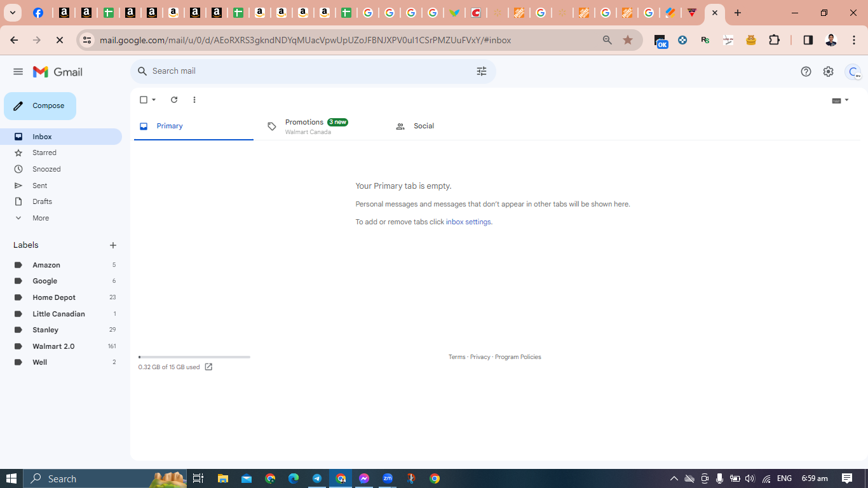This screenshot has width=868, height=488.
Task: Switch to the Facebook browser tab
Action: click(38, 13)
